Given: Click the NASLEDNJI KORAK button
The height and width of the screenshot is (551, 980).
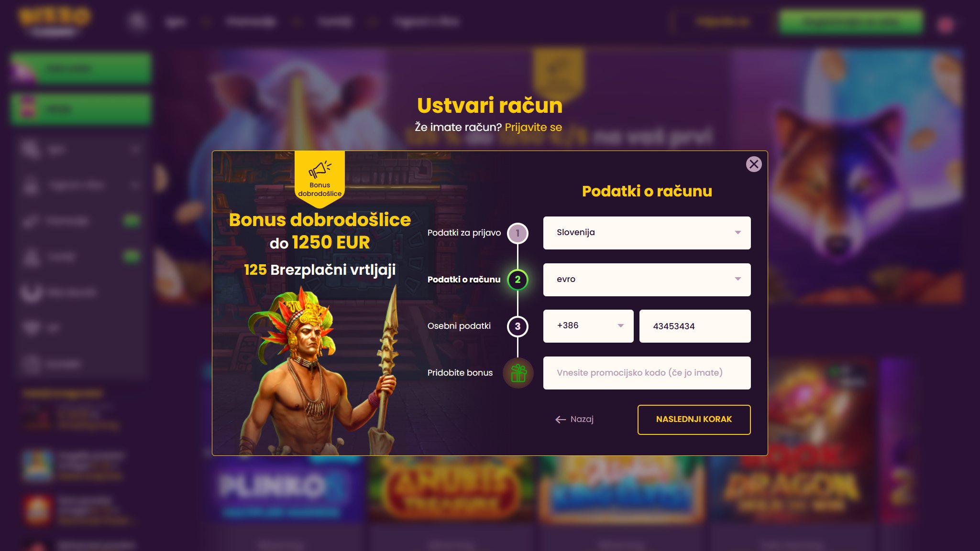Looking at the screenshot, I should click(694, 420).
